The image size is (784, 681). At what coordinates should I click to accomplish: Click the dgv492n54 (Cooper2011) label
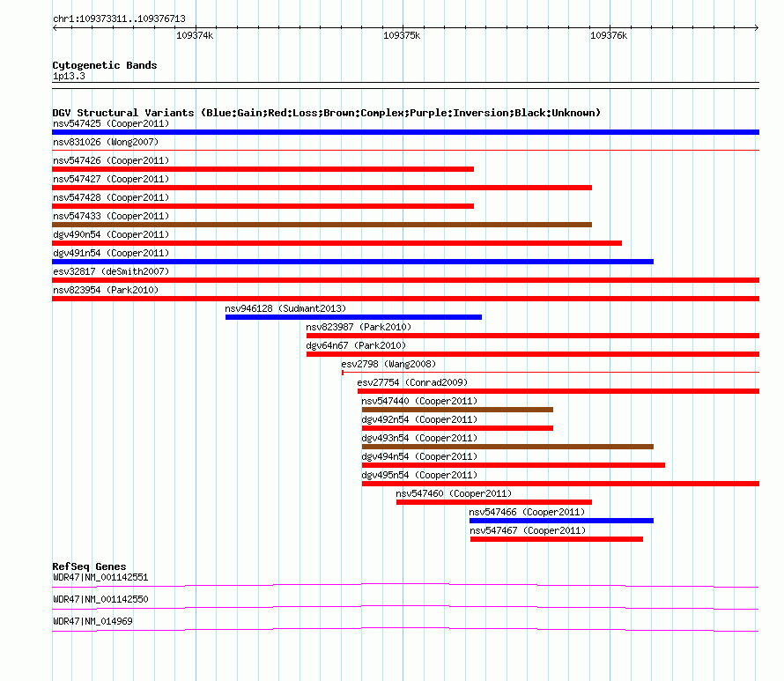point(419,419)
